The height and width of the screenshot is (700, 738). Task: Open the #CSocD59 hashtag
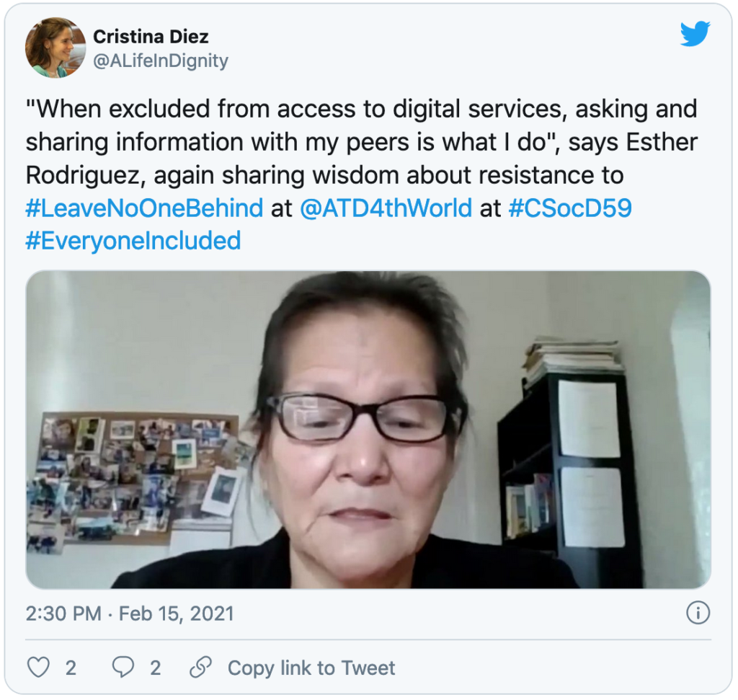(570, 208)
